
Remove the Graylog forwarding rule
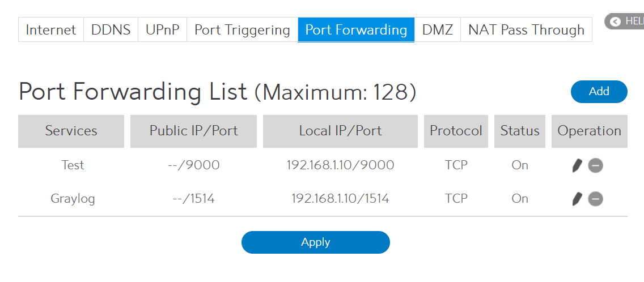595,199
